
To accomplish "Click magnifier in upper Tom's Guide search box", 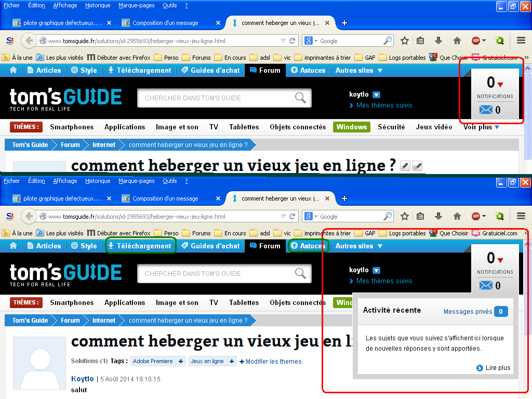I will pos(300,98).
